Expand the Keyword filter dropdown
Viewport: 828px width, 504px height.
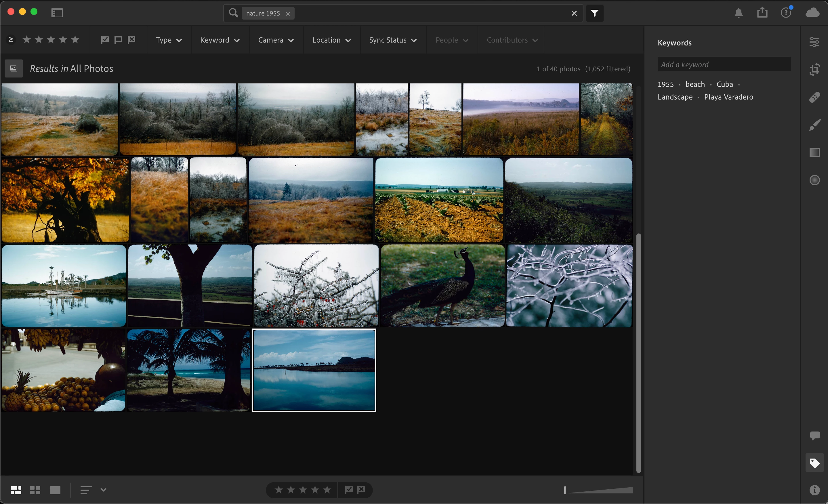point(220,40)
